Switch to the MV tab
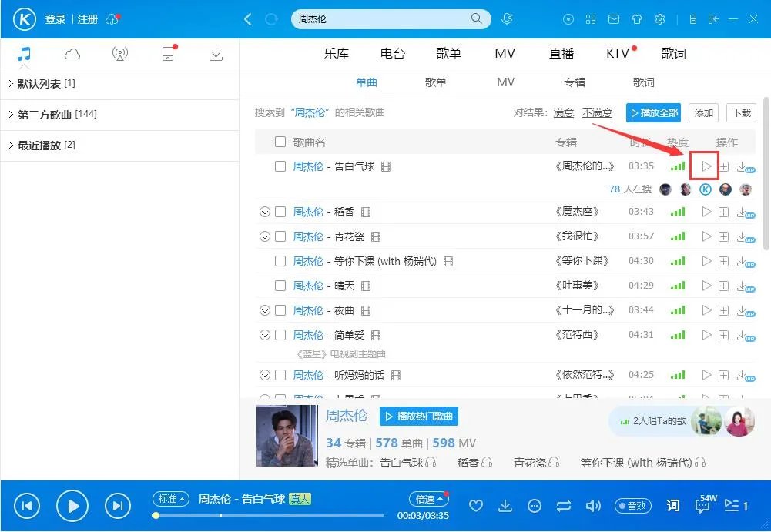771x532 pixels. (505, 53)
